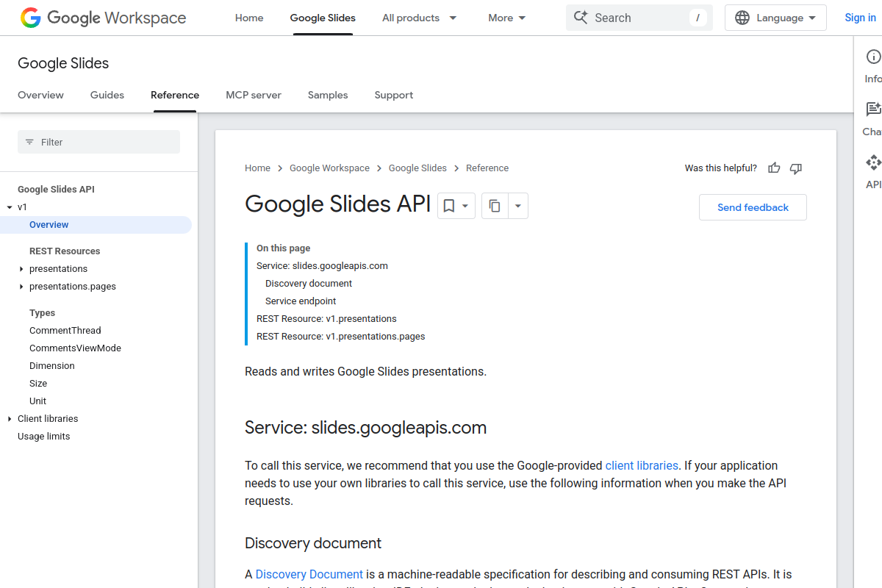Open Dimension type in sidebar
Image resolution: width=882 pixels, height=588 pixels.
[52, 366]
